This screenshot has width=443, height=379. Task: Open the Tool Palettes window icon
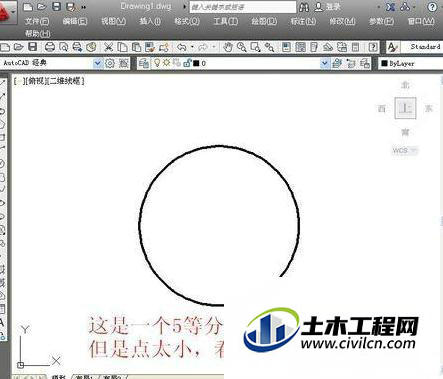point(314,47)
